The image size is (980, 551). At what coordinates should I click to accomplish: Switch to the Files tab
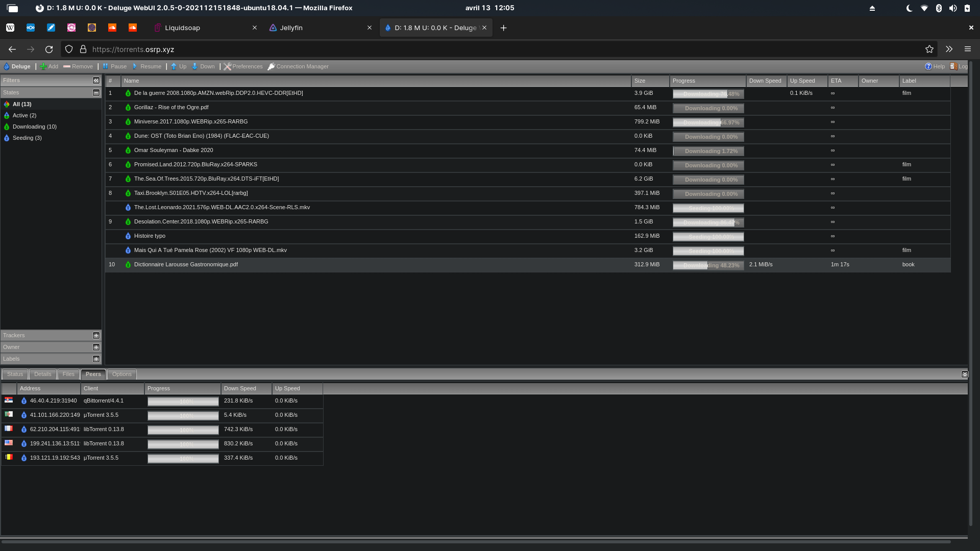68,374
